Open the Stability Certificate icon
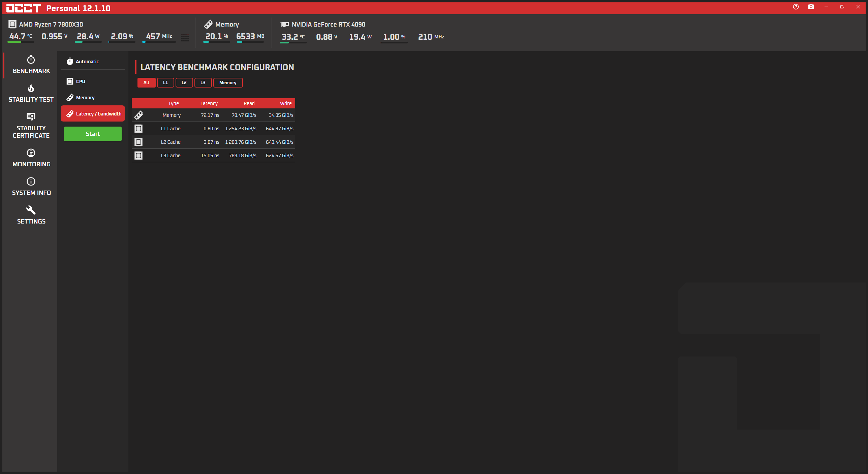 (x=31, y=117)
